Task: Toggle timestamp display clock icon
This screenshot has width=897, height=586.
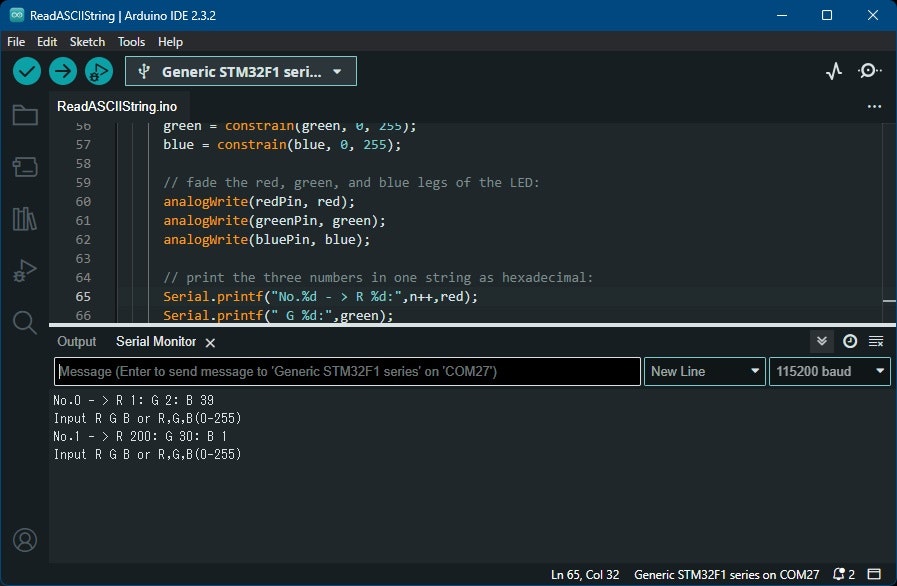Action: [850, 342]
